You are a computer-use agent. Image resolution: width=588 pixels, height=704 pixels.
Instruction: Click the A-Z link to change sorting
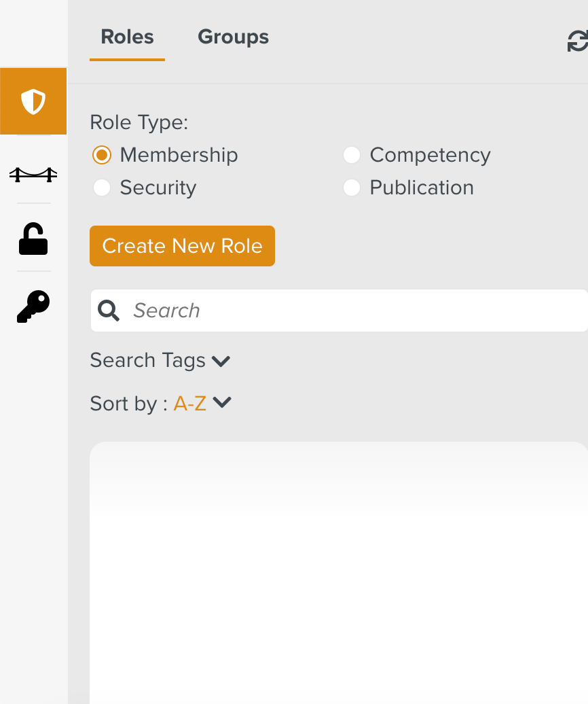[x=191, y=403]
